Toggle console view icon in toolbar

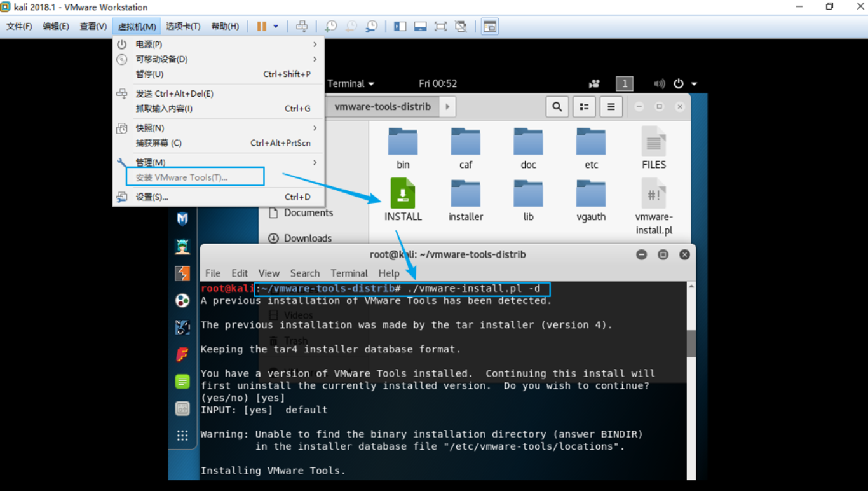[489, 26]
